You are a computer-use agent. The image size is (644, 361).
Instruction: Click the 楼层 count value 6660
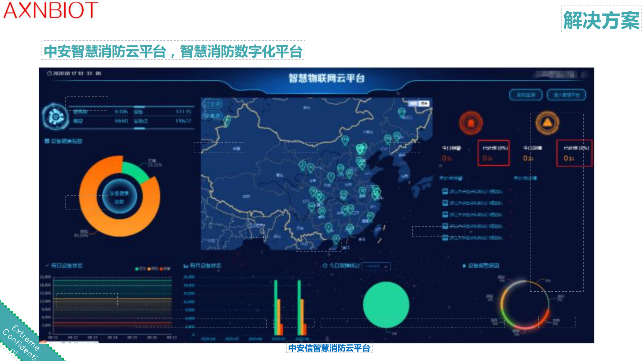coord(121,121)
